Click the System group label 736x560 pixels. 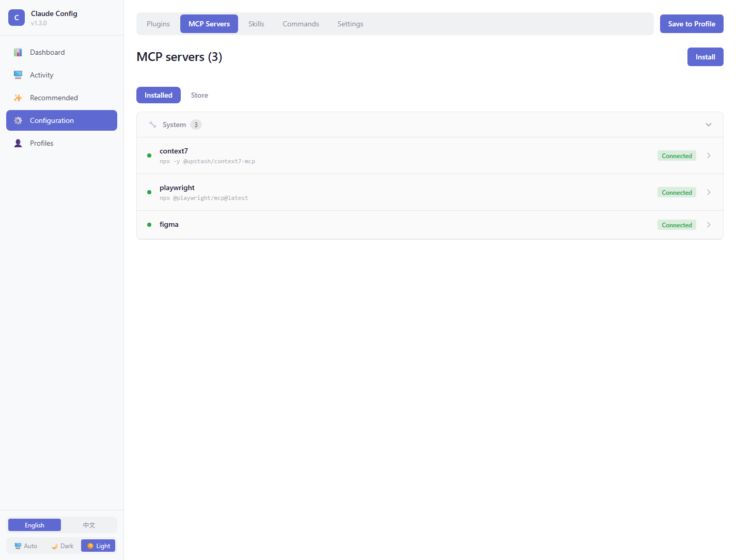(x=174, y=125)
